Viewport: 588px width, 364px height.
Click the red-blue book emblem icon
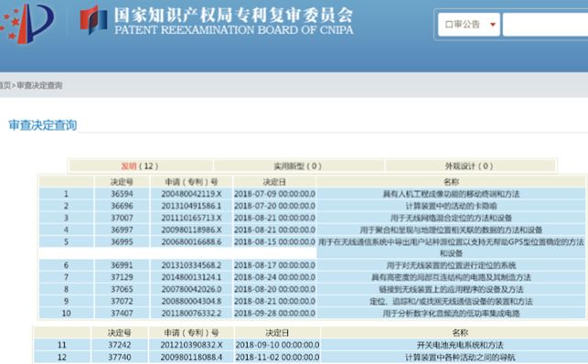(x=94, y=21)
